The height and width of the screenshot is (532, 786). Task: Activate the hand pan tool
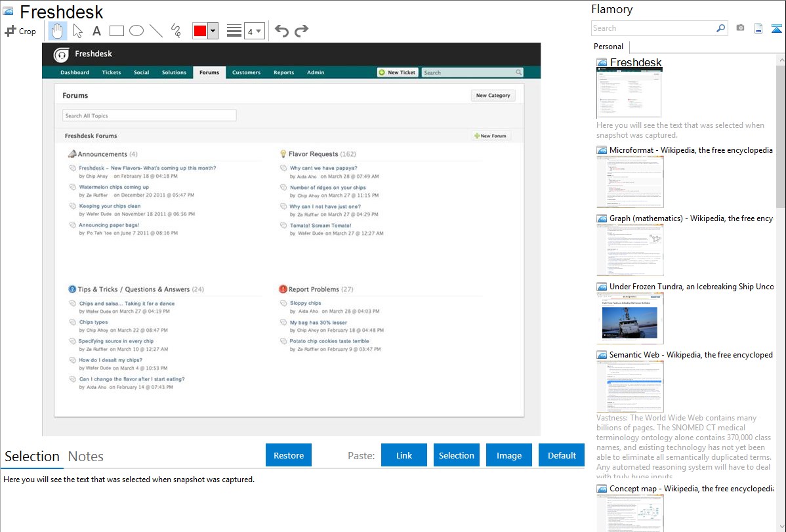pyautogui.click(x=57, y=31)
